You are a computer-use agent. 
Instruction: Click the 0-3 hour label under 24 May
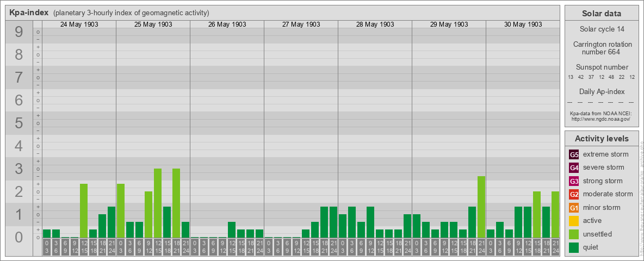[x=47, y=247]
